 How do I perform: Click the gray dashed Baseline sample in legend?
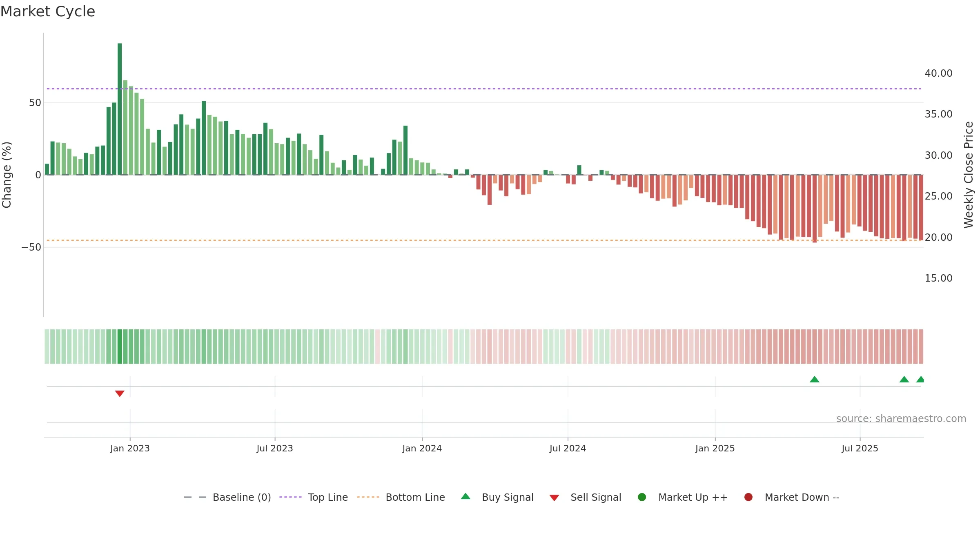click(x=195, y=497)
